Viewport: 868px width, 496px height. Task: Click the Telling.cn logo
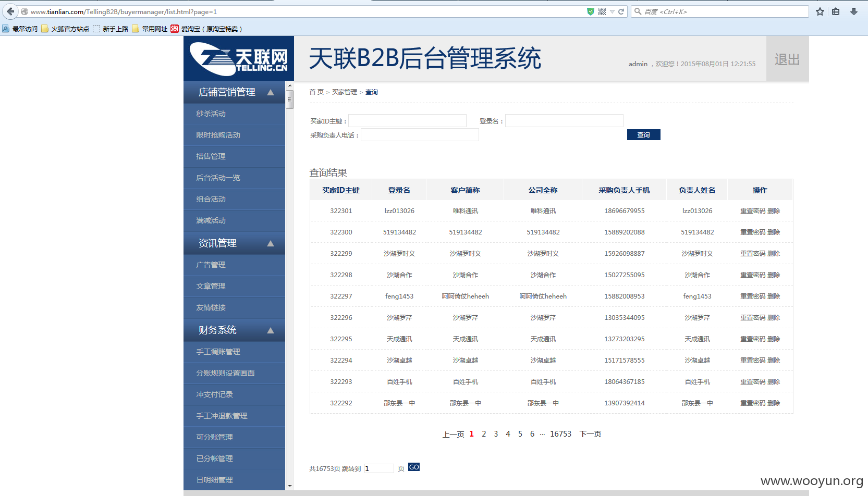(239, 58)
